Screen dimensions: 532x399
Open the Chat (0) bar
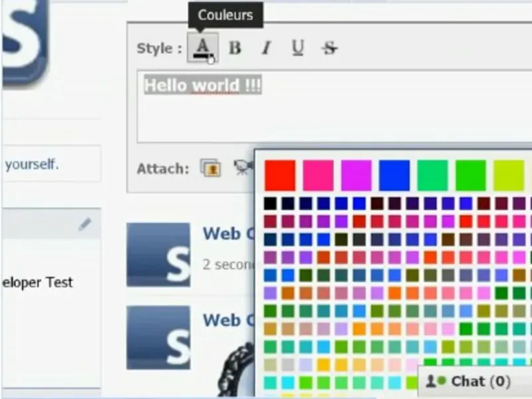pyautogui.click(x=475, y=381)
